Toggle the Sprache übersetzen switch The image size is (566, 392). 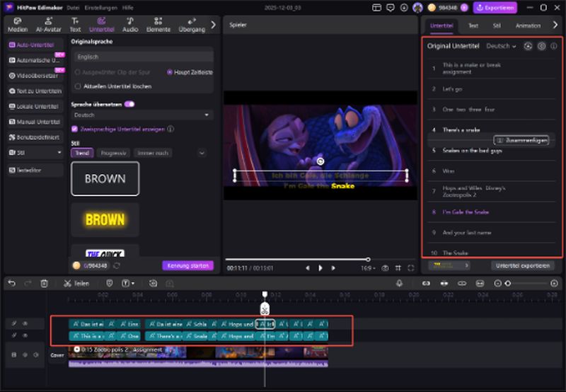point(129,103)
